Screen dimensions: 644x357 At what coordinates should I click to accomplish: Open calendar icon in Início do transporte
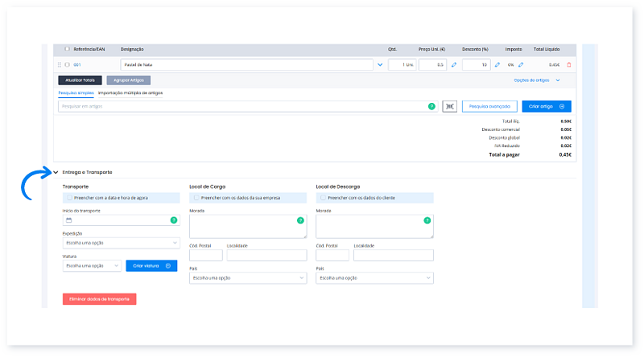tap(69, 220)
